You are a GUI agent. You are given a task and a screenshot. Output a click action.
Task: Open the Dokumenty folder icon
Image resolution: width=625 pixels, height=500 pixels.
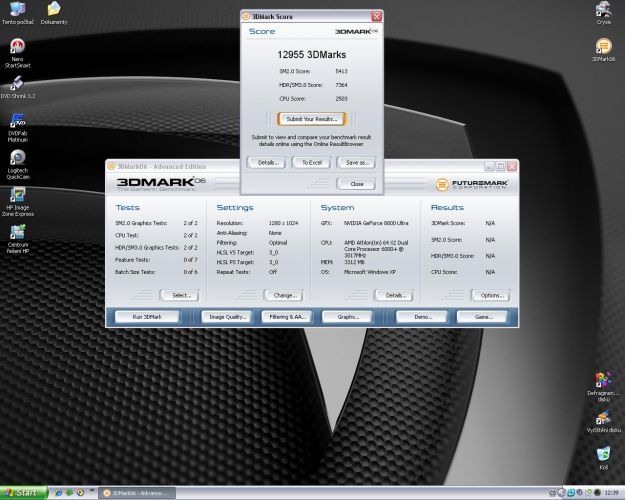pos(54,13)
